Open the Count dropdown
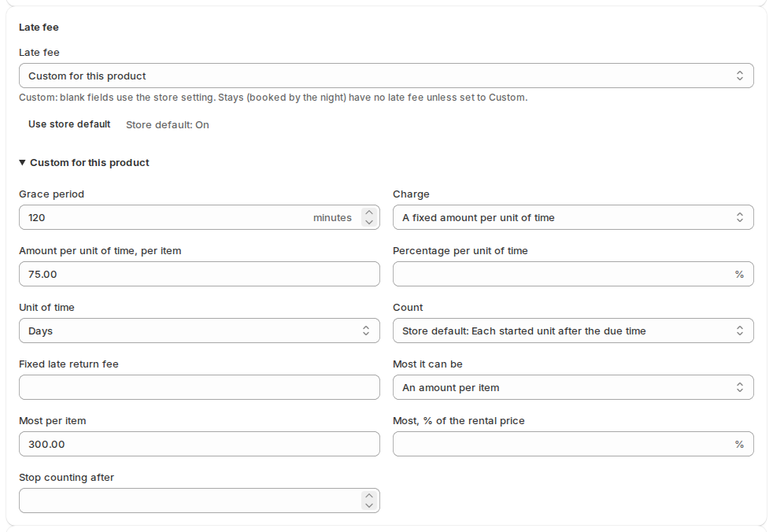This screenshot has width=773, height=532. [573, 331]
